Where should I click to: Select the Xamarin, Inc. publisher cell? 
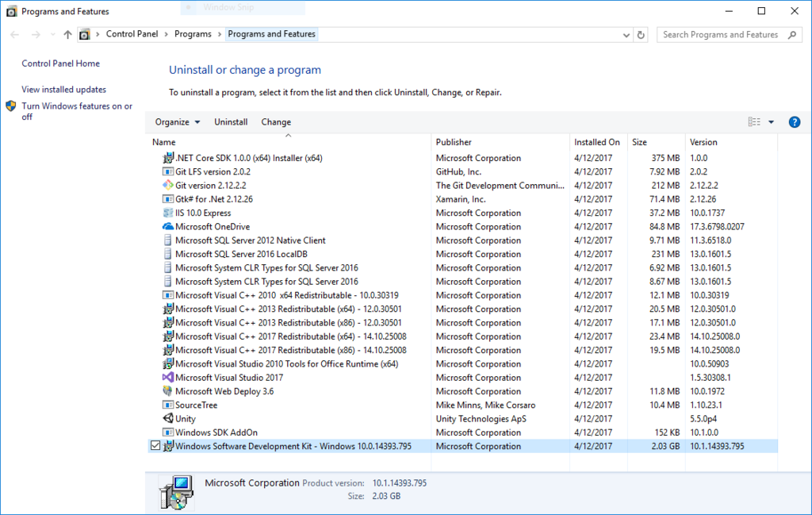461,199
